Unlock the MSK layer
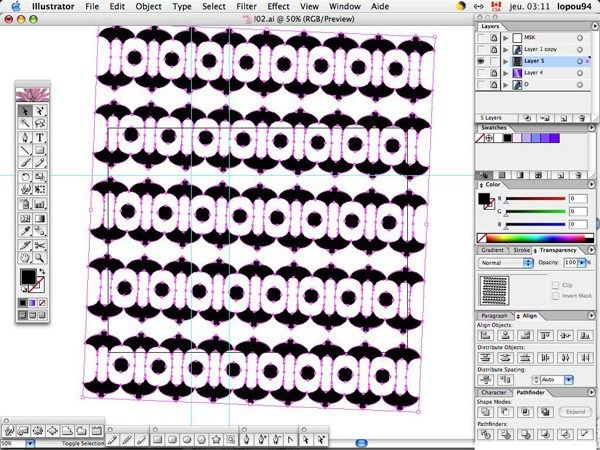This screenshot has height=450, width=600. pyautogui.click(x=494, y=38)
